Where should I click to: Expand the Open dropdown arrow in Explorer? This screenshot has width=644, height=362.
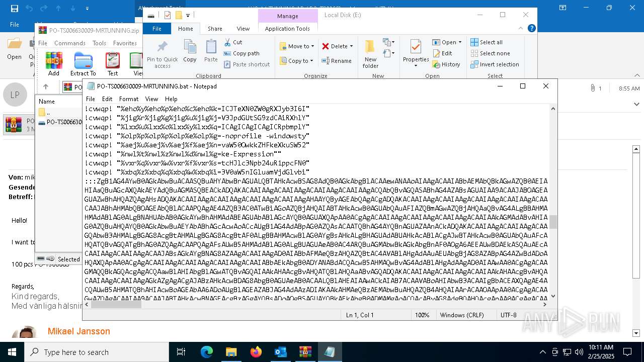tap(460, 42)
